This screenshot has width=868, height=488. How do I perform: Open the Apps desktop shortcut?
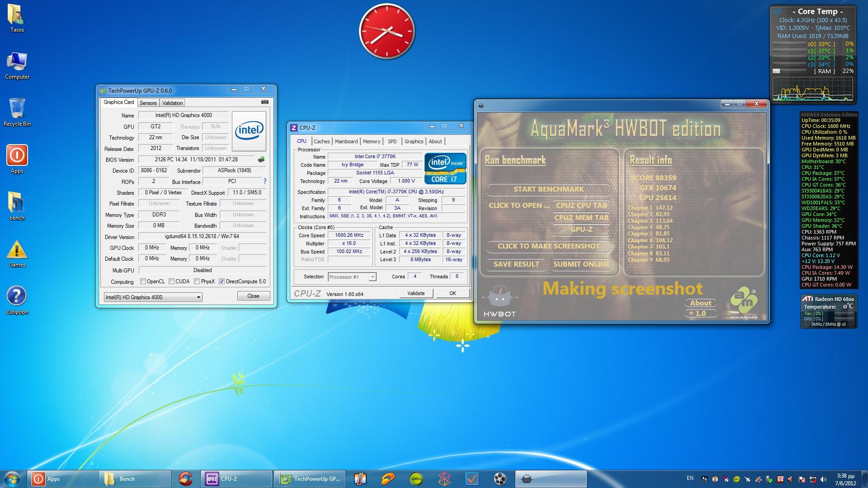[17, 159]
